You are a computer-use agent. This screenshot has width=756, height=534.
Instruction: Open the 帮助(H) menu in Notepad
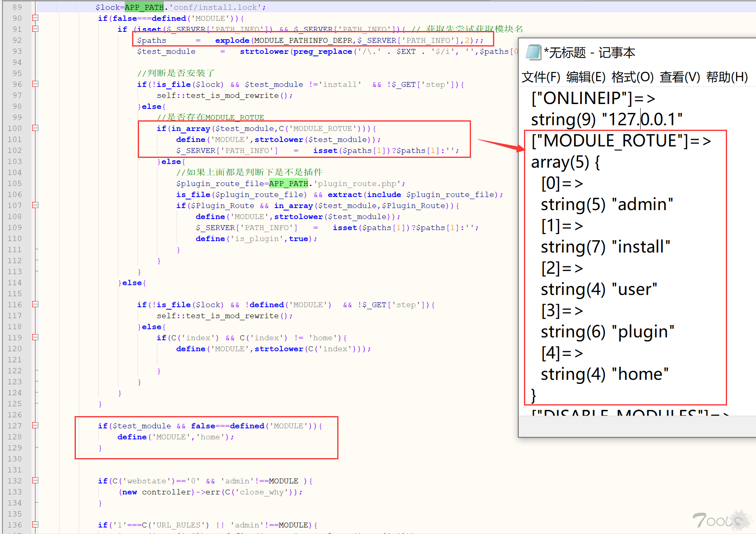(x=727, y=77)
